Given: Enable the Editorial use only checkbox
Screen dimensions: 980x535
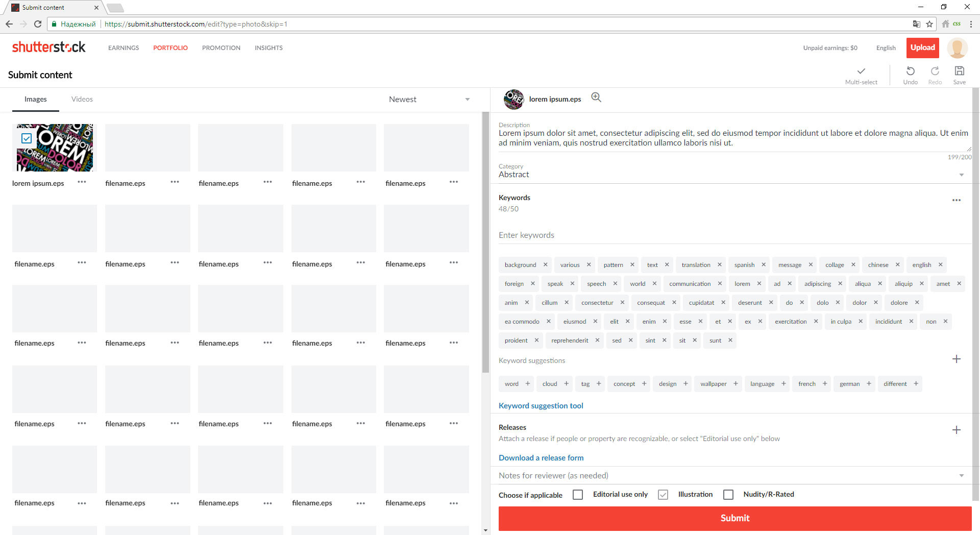Looking at the screenshot, I should click(x=578, y=495).
